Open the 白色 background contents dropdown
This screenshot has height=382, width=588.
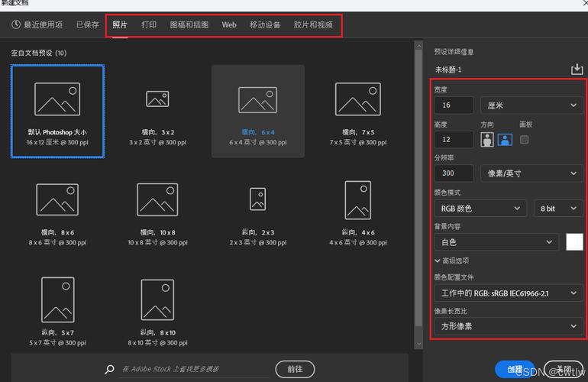(496, 242)
